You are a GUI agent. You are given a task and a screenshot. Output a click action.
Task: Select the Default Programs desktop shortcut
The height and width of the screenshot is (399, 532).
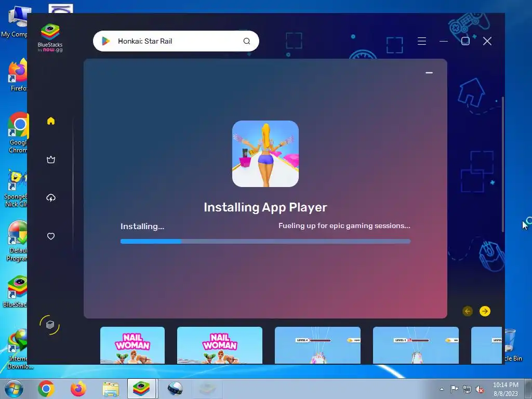(x=16, y=242)
